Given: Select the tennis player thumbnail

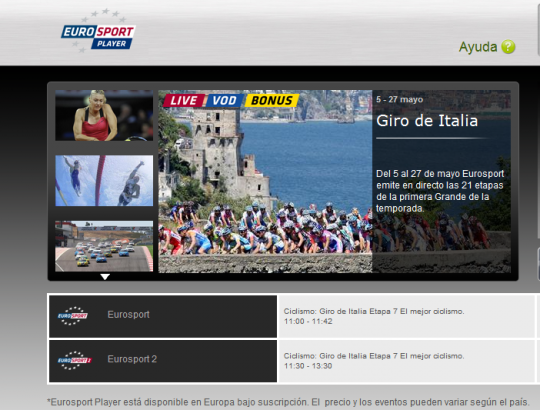Looking at the screenshot, I should tap(104, 115).
